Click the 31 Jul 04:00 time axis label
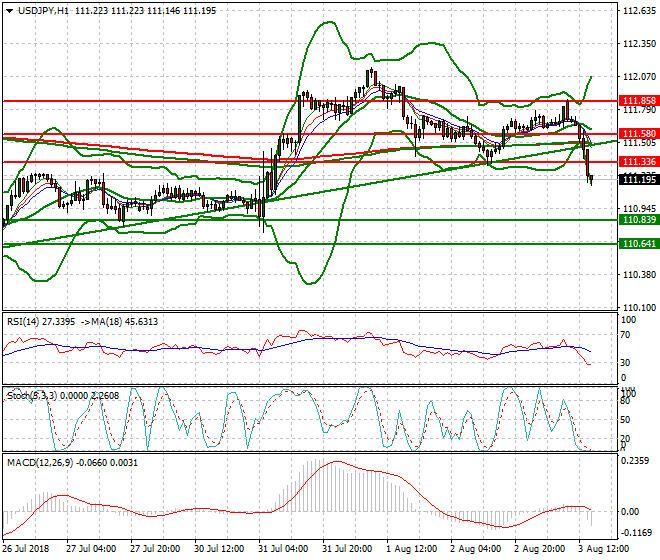 point(283,549)
